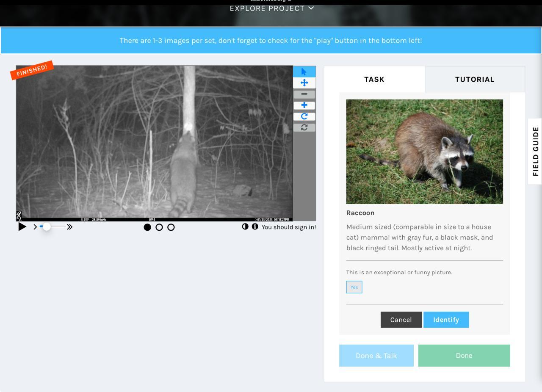Image resolution: width=542 pixels, height=392 pixels.
Task: Set faster playback speed double arrow
Action: coord(69,227)
